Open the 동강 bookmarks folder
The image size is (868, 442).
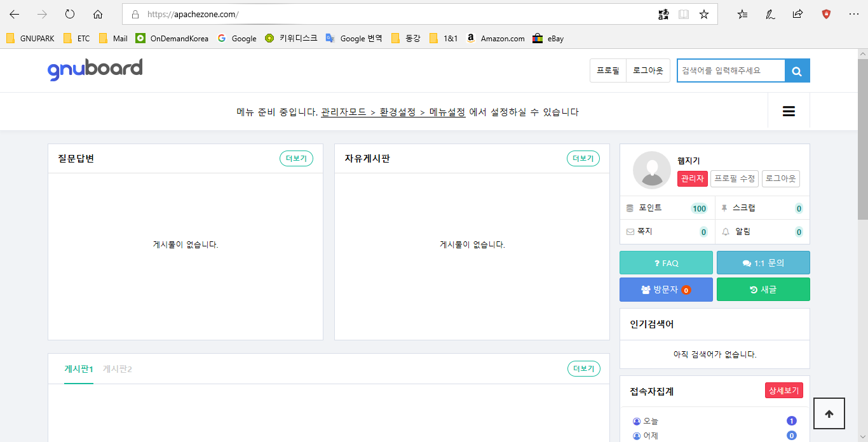pyautogui.click(x=406, y=39)
